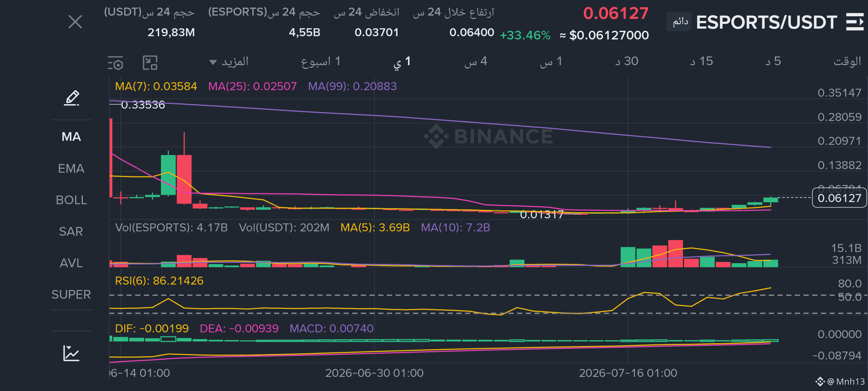Toggle the SUPER indicator
Viewport: 868px width, 391px height.
pos(71,295)
